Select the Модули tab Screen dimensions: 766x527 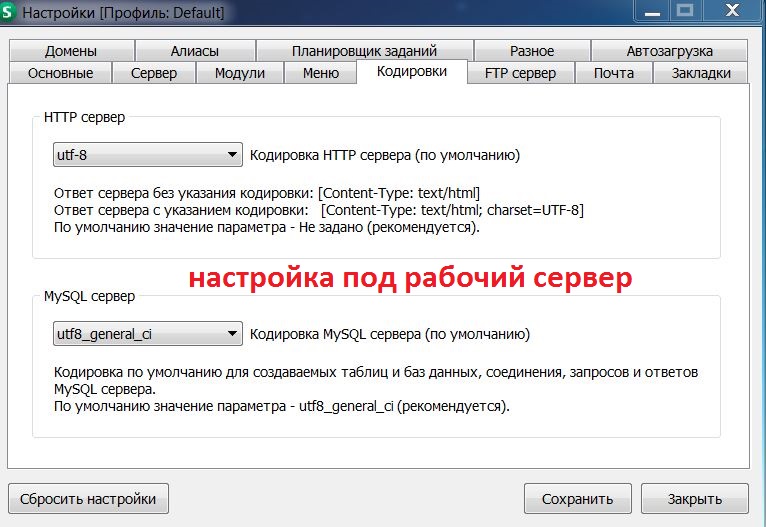point(240,73)
